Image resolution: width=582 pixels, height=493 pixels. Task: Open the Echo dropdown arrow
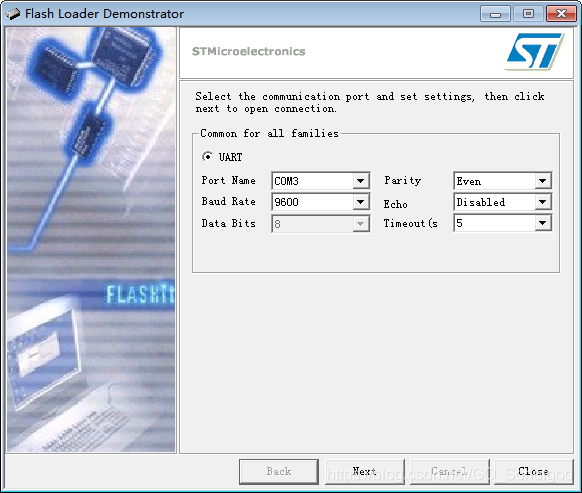[x=543, y=202]
